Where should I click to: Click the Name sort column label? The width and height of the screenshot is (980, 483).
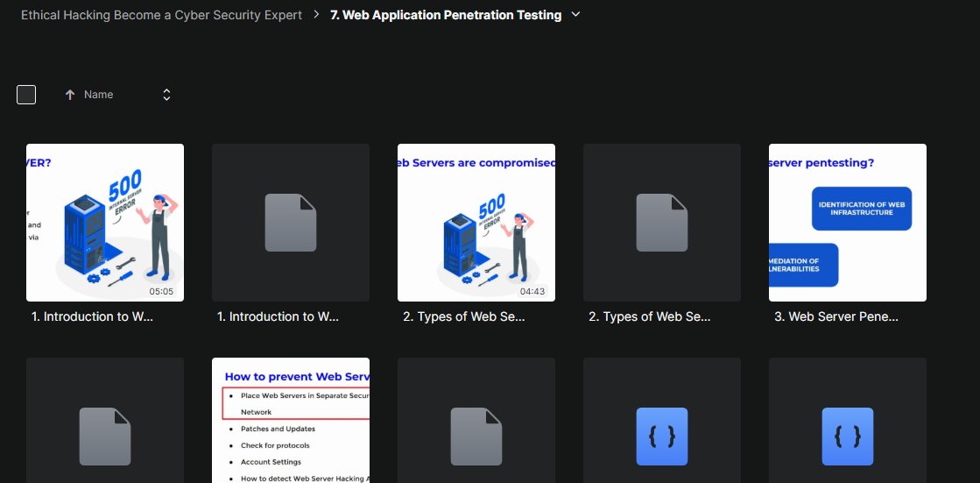click(x=99, y=95)
